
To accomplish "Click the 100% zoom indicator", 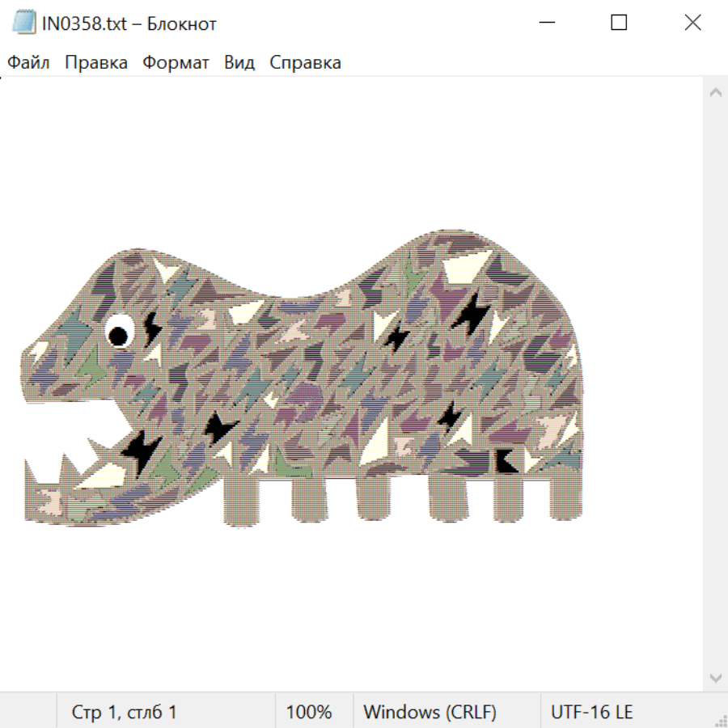I will tap(309, 713).
